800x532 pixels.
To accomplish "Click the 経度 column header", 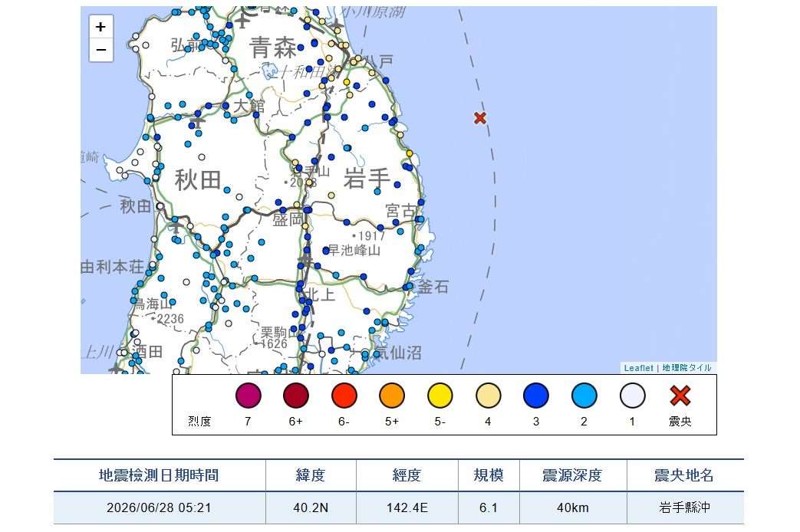I will click(407, 475).
